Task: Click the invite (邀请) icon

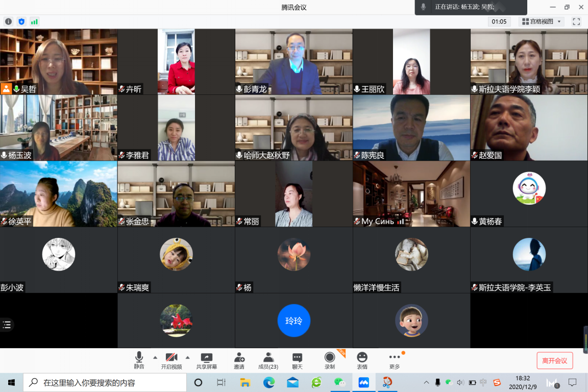Action: (239, 360)
